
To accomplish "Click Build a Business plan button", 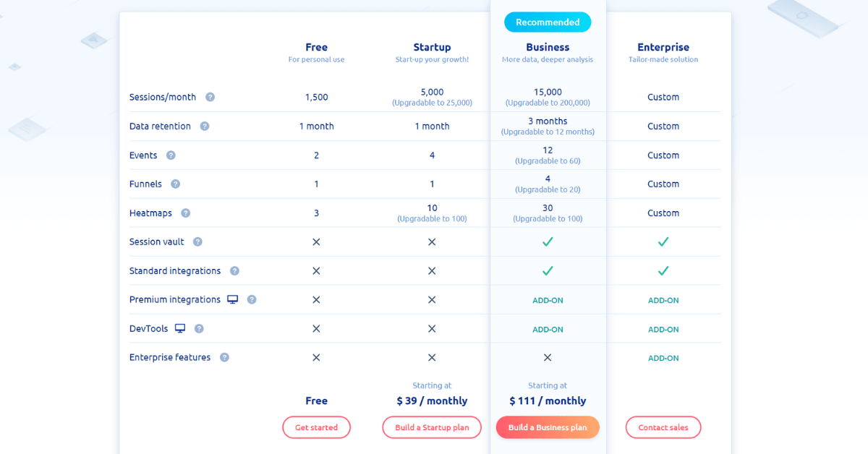I will coord(548,427).
